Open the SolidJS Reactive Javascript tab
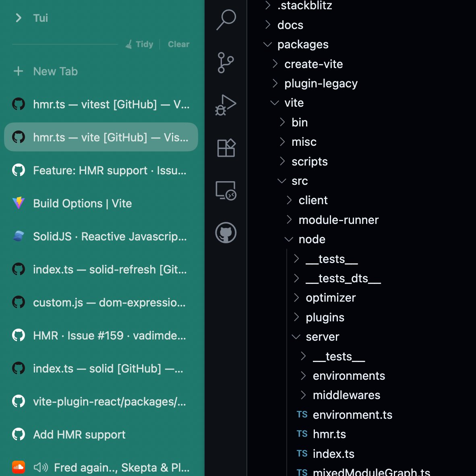This screenshot has width=476, height=476. [101, 236]
